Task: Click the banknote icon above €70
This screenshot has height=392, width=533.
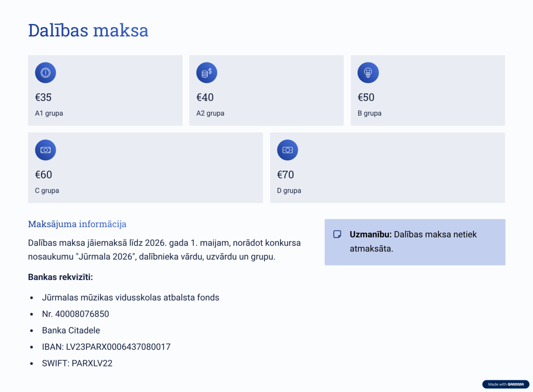Action: click(x=287, y=150)
